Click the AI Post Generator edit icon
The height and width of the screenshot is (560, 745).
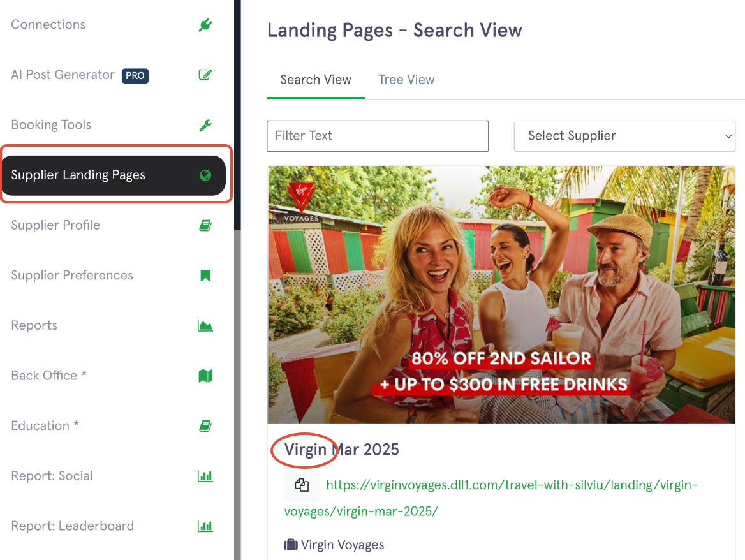click(205, 75)
